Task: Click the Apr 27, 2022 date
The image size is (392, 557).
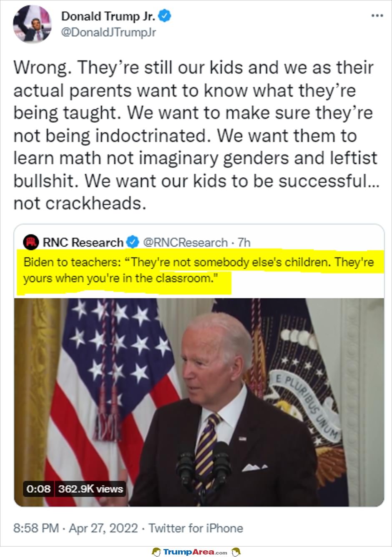Action: (103, 528)
